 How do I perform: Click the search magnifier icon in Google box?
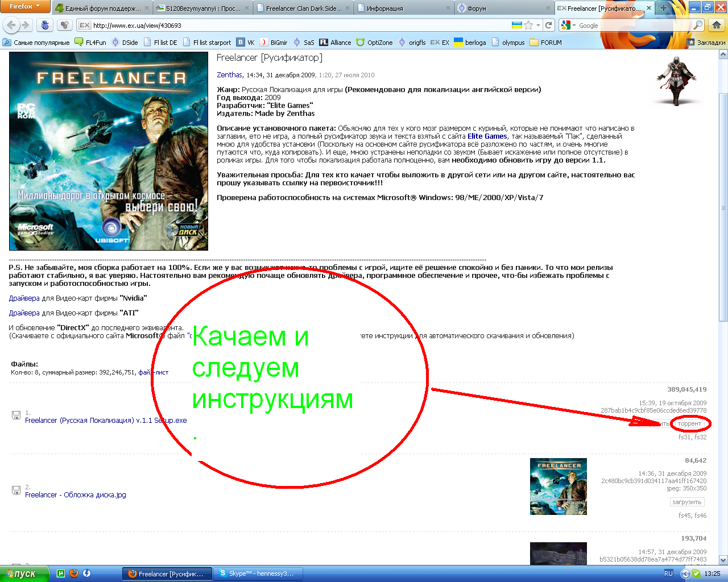698,25
